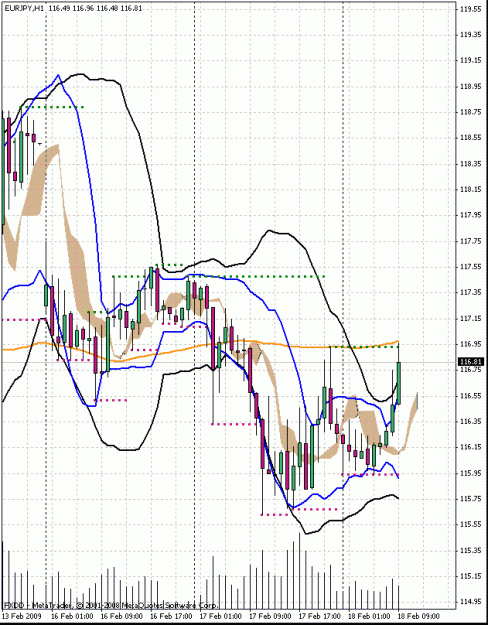The height and width of the screenshot is (625, 488).
Task: Click the 17 Feb 01:00 time label
Action: point(218,616)
